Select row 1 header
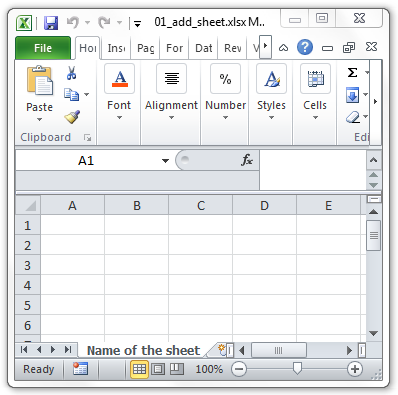 [x=28, y=225]
